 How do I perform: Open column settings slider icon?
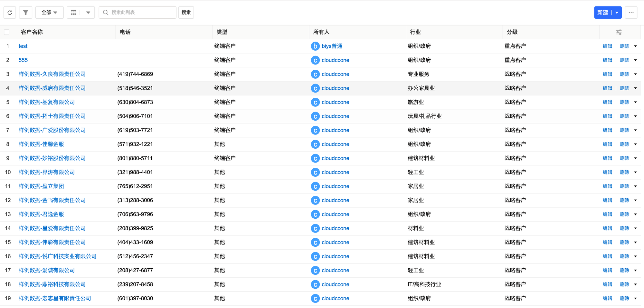pyautogui.click(x=619, y=32)
